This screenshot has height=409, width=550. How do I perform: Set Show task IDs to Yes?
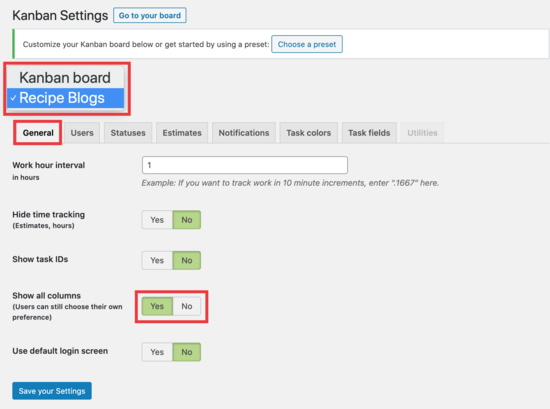tap(157, 260)
